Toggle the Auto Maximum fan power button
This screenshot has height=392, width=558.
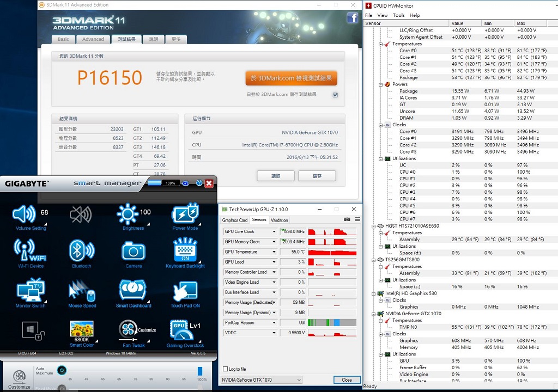click(62, 370)
